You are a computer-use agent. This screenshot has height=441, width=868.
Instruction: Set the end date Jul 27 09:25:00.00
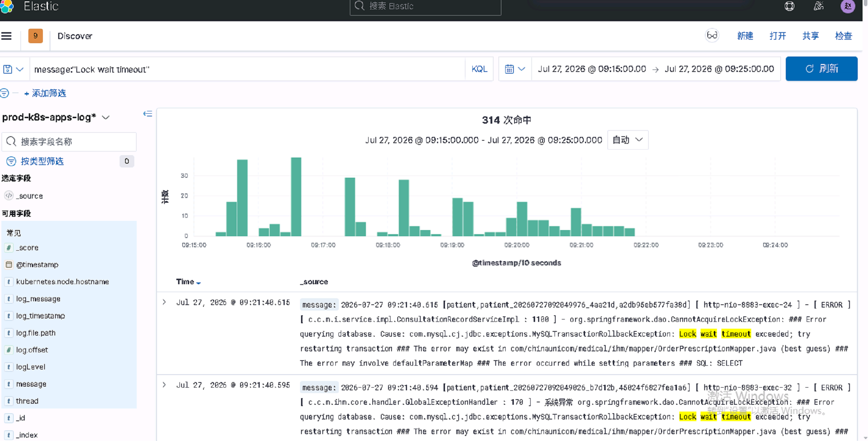click(719, 69)
